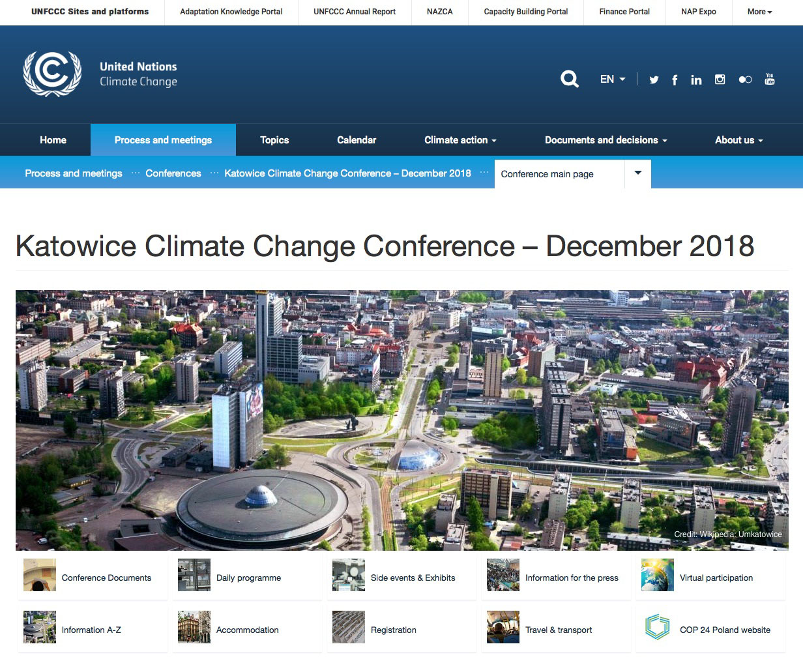Click the UN Climate Change logo emblem
Screen dimensions: 803x672
point(53,74)
